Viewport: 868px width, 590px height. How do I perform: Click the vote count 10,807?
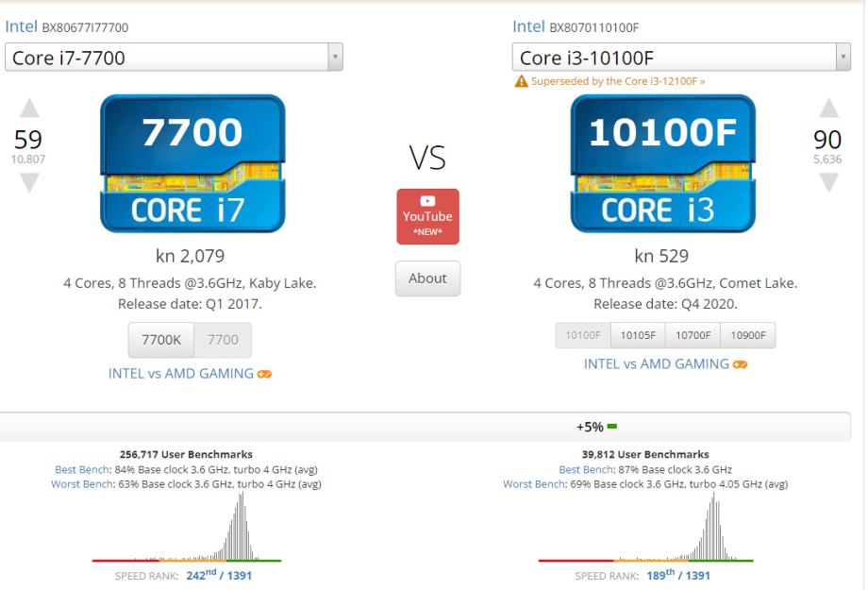tap(28, 159)
